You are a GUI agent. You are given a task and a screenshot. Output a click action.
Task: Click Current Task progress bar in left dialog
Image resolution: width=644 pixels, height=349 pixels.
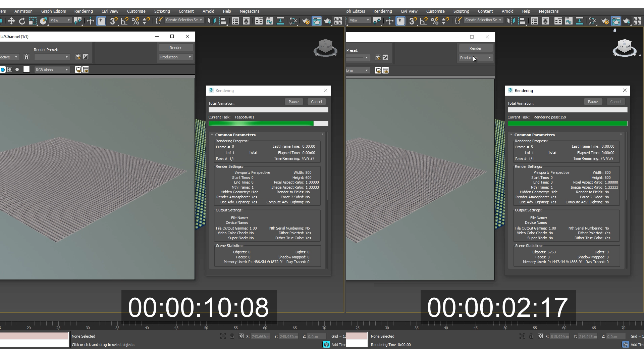(x=268, y=123)
